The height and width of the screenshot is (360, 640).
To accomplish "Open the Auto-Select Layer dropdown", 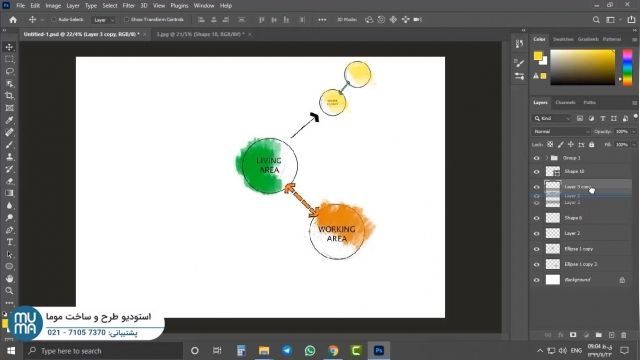I will pos(104,20).
